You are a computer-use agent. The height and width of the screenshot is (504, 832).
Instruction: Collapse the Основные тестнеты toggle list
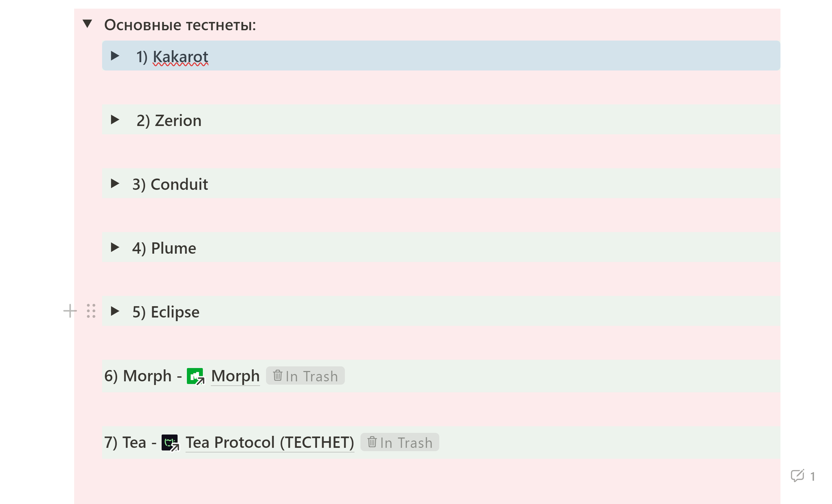tap(87, 24)
